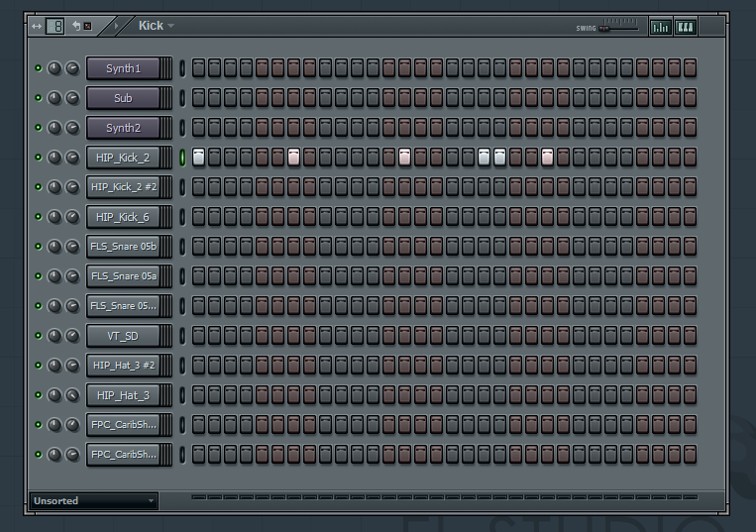Click the VT_SD volume knob
Screen dimensions: 756x532
coord(72,336)
